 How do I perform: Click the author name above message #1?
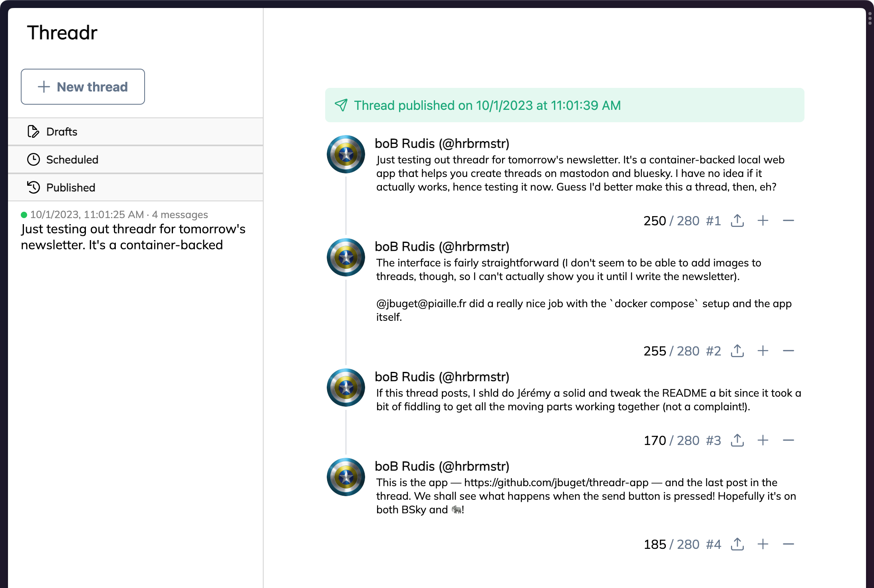(442, 143)
